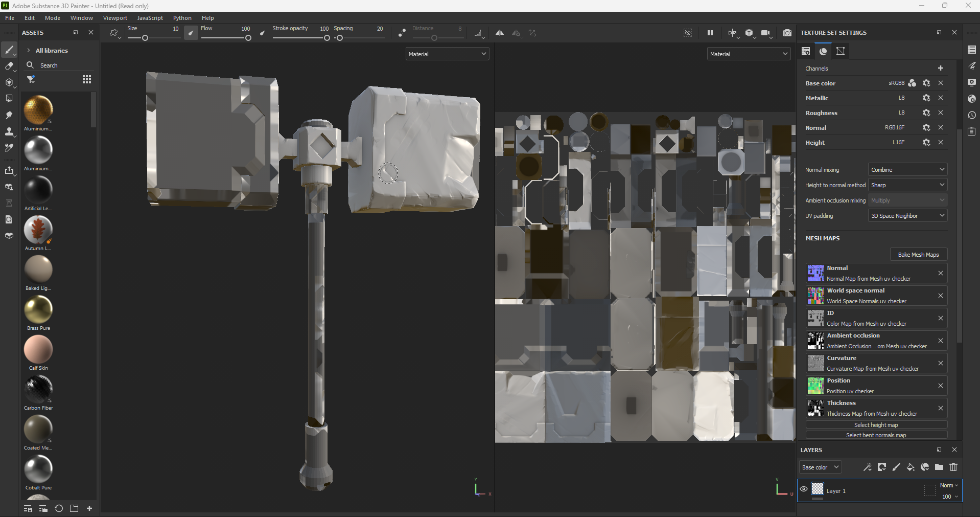Screen dimensions: 980x517
Task: Take a viewport screenshot with the camera icon
Action: point(787,33)
